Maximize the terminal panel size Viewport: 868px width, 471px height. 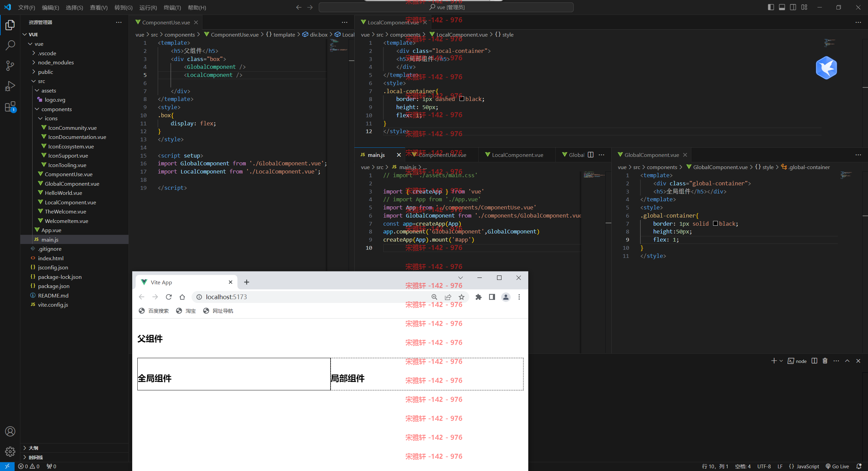(847, 361)
